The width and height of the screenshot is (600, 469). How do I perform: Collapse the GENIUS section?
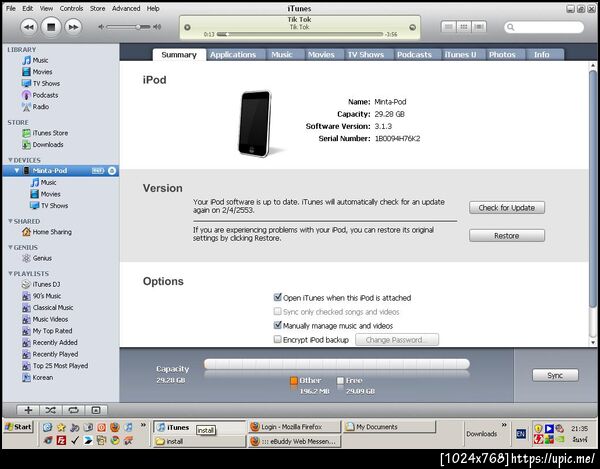[x=10, y=248]
